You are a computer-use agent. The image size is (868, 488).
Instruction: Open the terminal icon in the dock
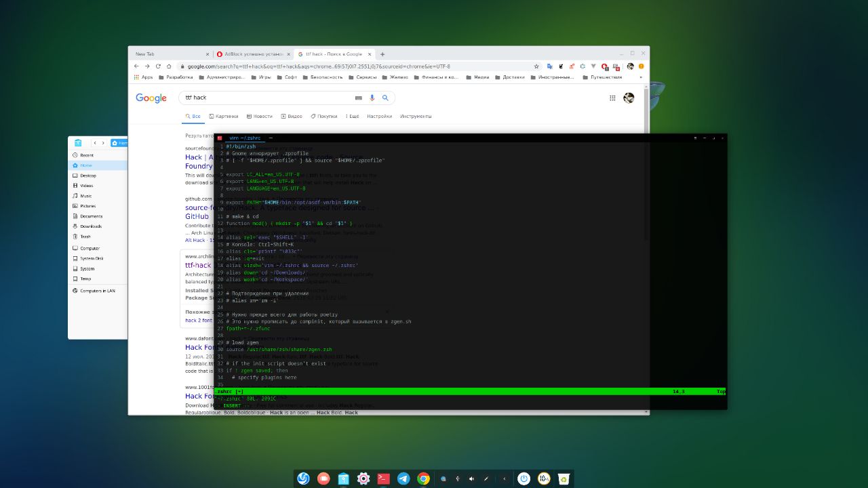coord(383,479)
